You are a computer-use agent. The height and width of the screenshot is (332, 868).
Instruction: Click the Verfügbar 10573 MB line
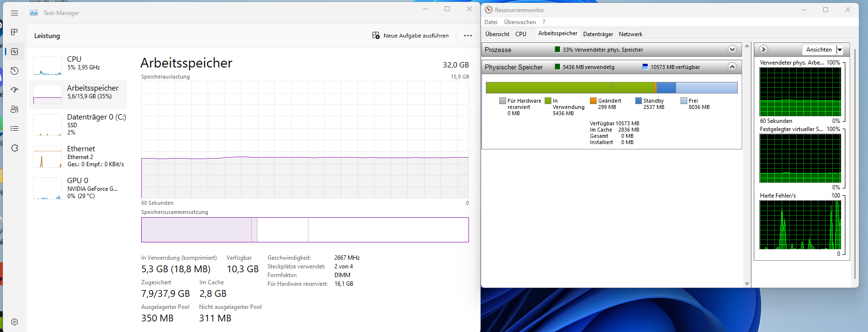click(x=614, y=123)
